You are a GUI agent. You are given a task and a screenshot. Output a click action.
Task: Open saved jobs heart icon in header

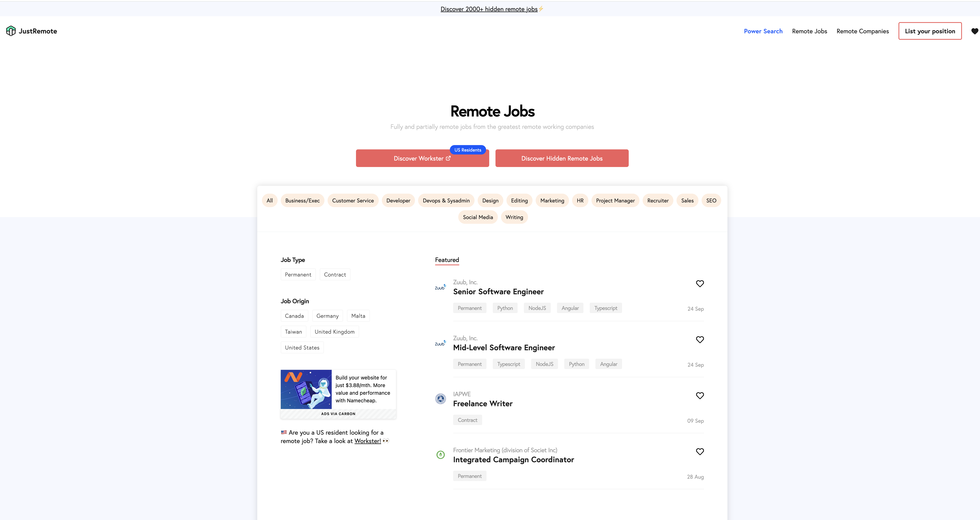click(974, 31)
